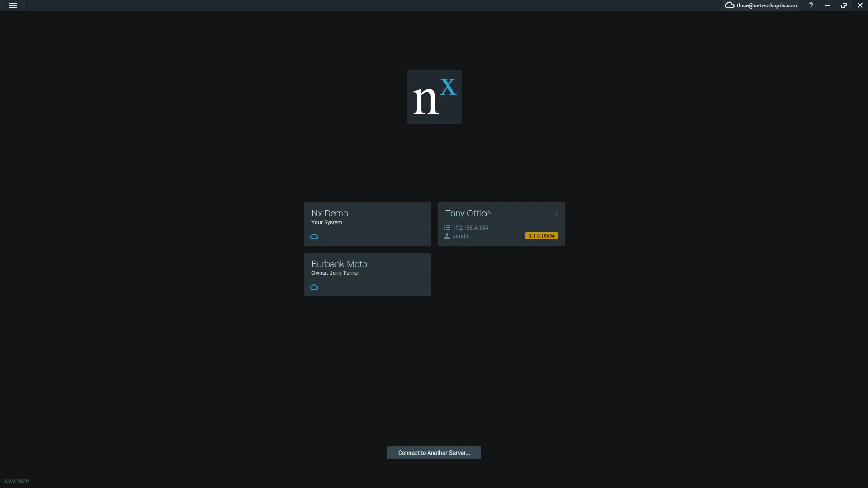Screen dimensions: 868x488
Task: Click the 3.0.0.15297 version text
Action: coord(17,480)
